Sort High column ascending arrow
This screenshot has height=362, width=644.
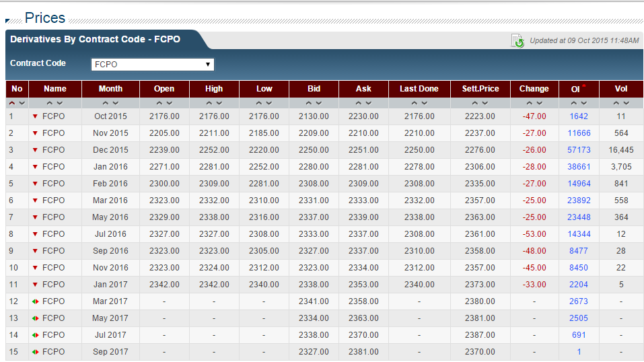209,103
